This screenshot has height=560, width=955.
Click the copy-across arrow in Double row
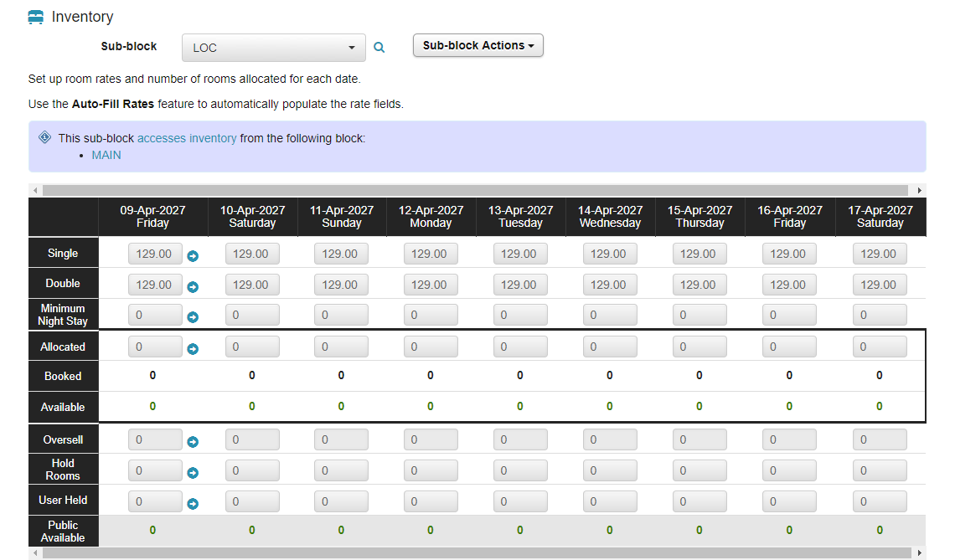coord(193,286)
